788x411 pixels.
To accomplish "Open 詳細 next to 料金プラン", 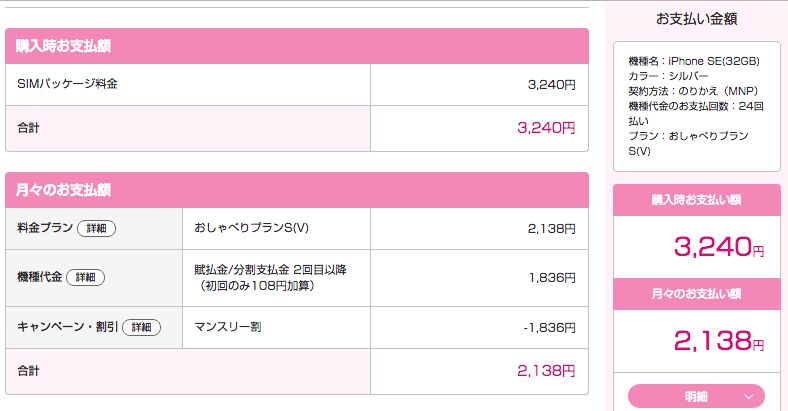I will (x=96, y=228).
